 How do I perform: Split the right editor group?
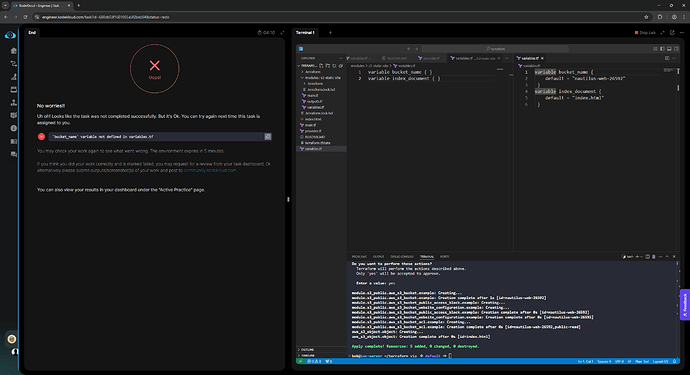(667, 58)
